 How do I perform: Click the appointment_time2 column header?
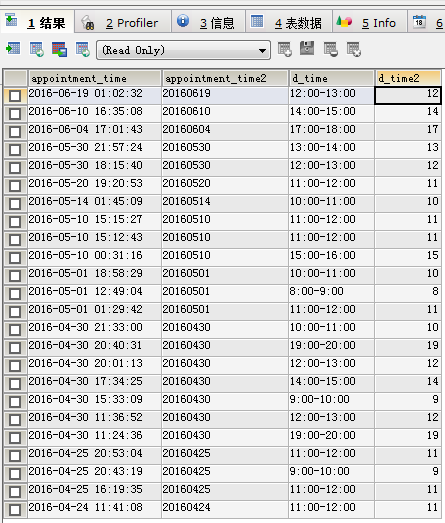coord(225,78)
